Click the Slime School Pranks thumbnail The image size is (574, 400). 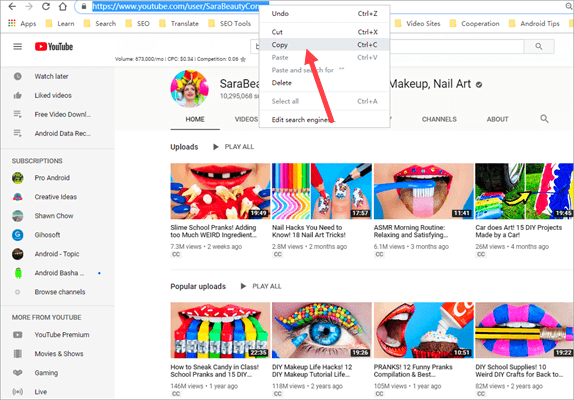[220, 191]
